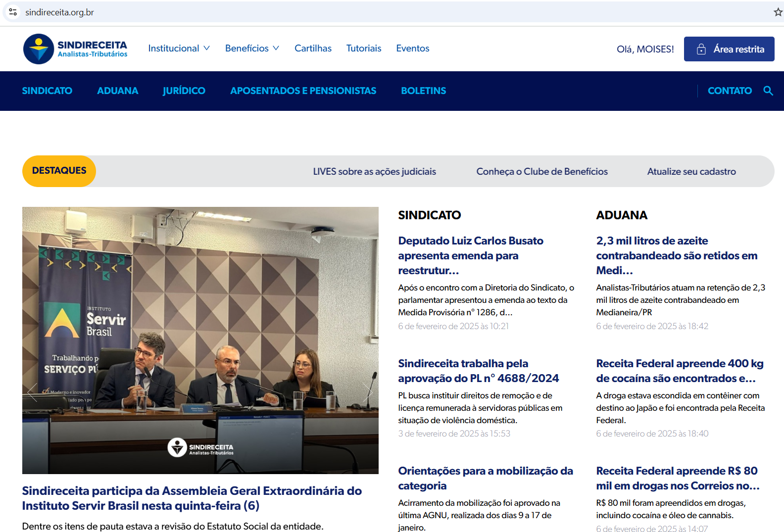Click Atualize seu cadastro link
Viewport: 784px width, 532px height.
691,172
